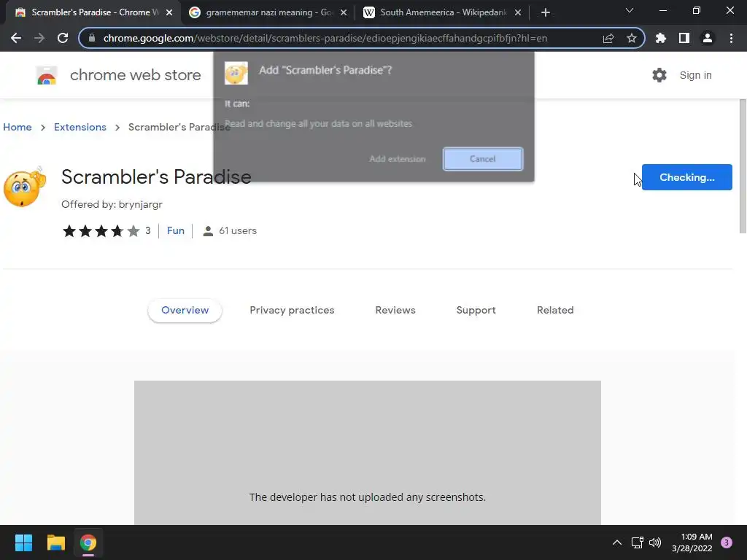Select the Overview tab
This screenshot has width=747, height=560.
click(185, 310)
